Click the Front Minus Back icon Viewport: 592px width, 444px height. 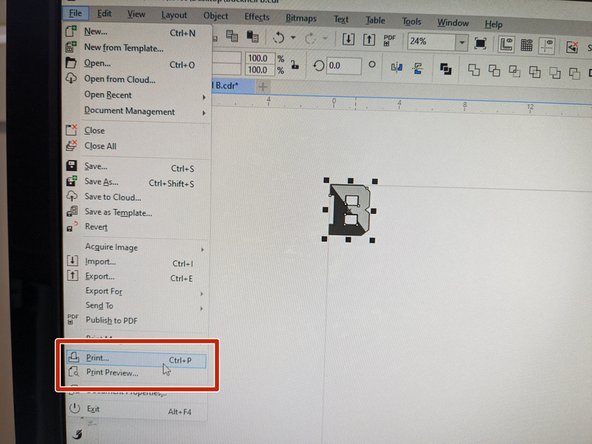tap(555, 72)
